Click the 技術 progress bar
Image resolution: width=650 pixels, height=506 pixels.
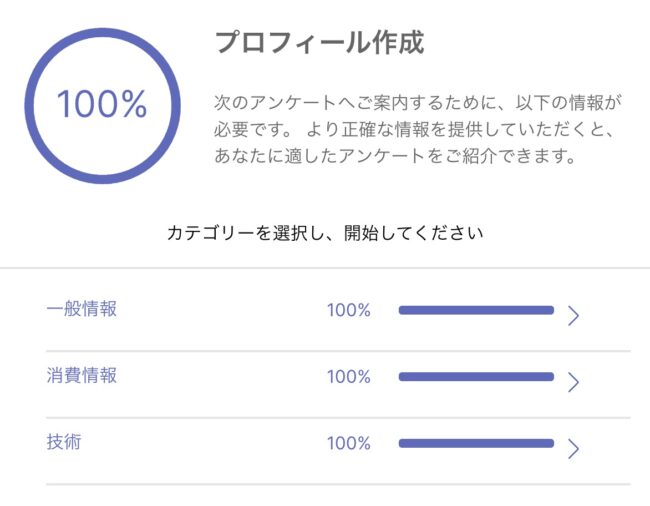pos(476,443)
